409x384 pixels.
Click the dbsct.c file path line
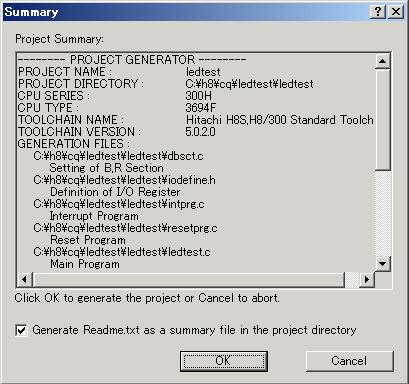[118, 156]
